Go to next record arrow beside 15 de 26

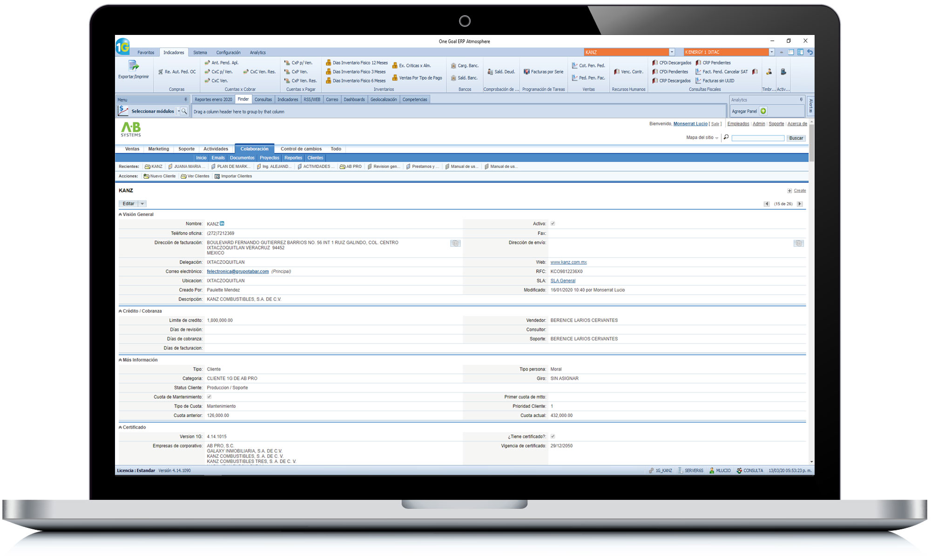click(800, 204)
